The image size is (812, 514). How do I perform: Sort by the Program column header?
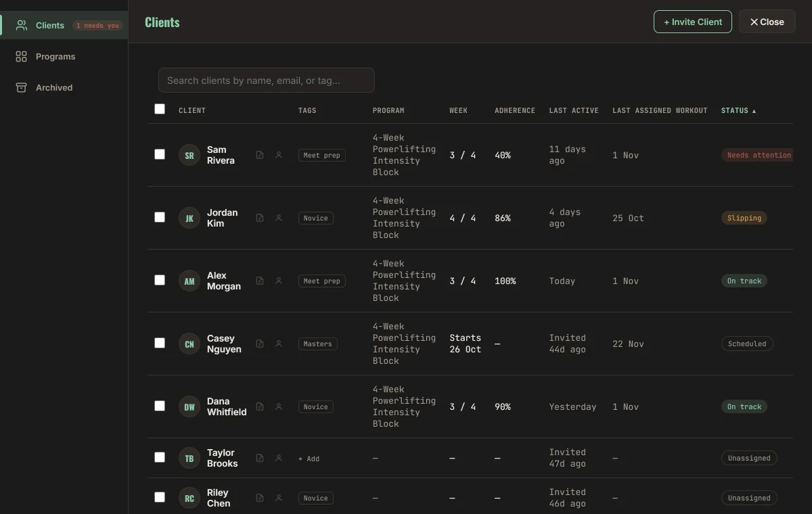(x=388, y=110)
